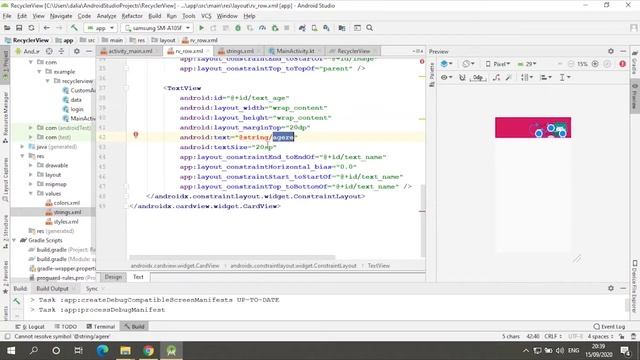
Task: Open the app run configuration dropdown
Action: point(100,28)
